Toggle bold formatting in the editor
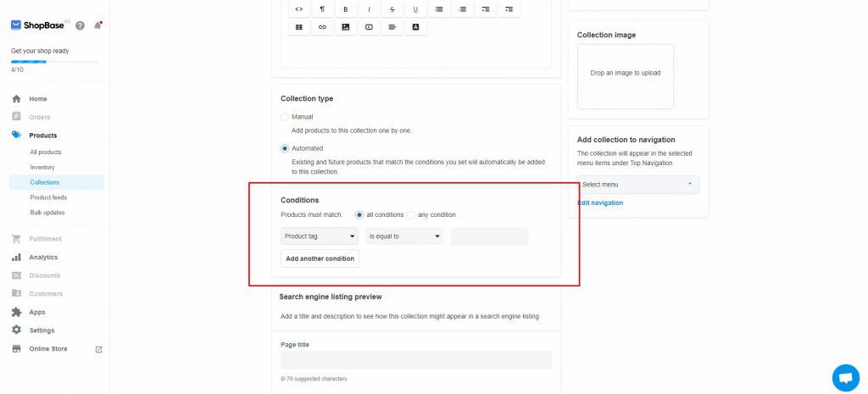This screenshot has height=394, width=868. [x=345, y=9]
